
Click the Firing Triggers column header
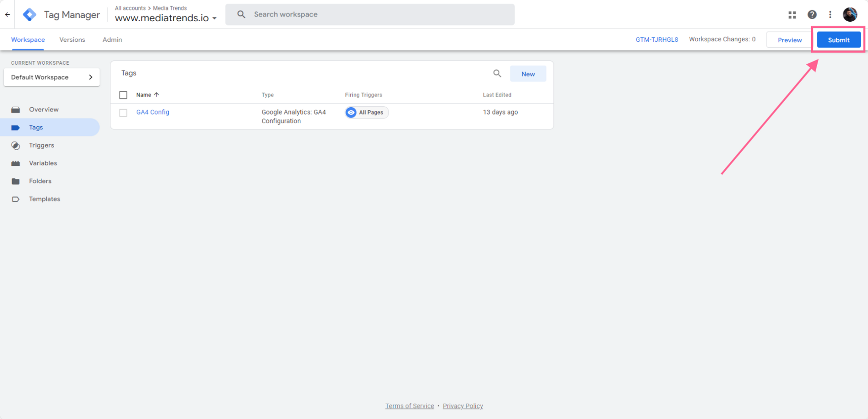click(x=363, y=95)
